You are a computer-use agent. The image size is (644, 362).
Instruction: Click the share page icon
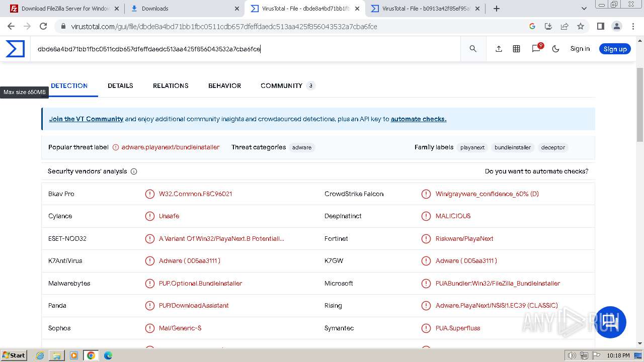[565, 26]
